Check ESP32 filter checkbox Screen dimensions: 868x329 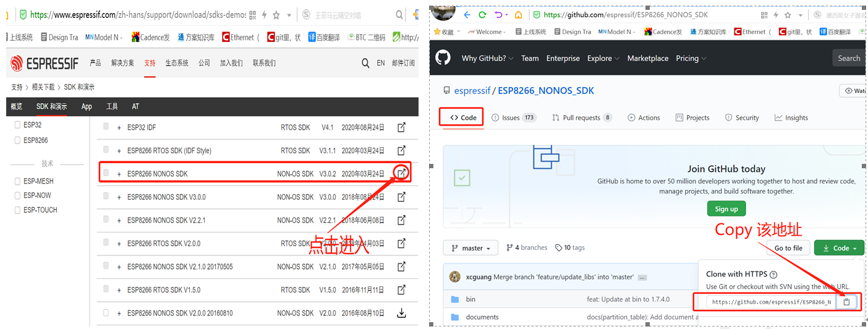pyautogui.click(x=17, y=125)
